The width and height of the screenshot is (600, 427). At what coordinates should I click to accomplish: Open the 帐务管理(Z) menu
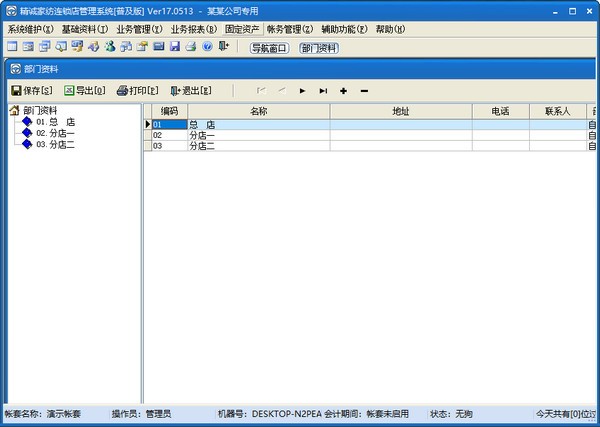point(290,29)
